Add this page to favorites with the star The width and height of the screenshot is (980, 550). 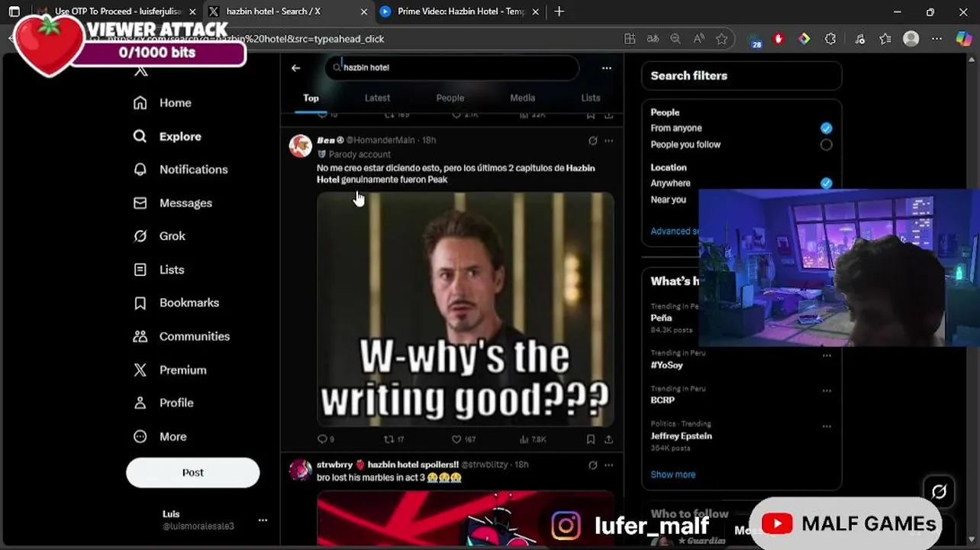[x=721, y=39]
